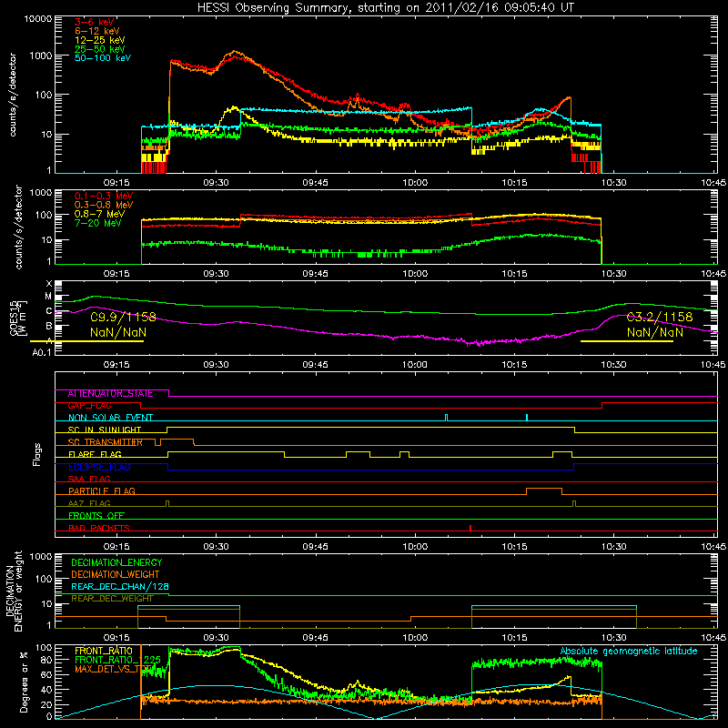Select the red "SAA_FLAG" label
Viewport: 728px width, 728px height.
point(89,480)
